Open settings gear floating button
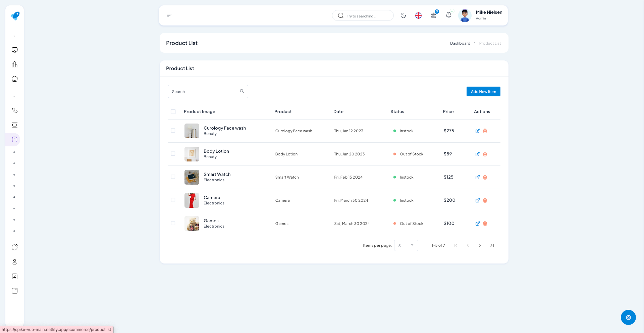 (628, 317)
